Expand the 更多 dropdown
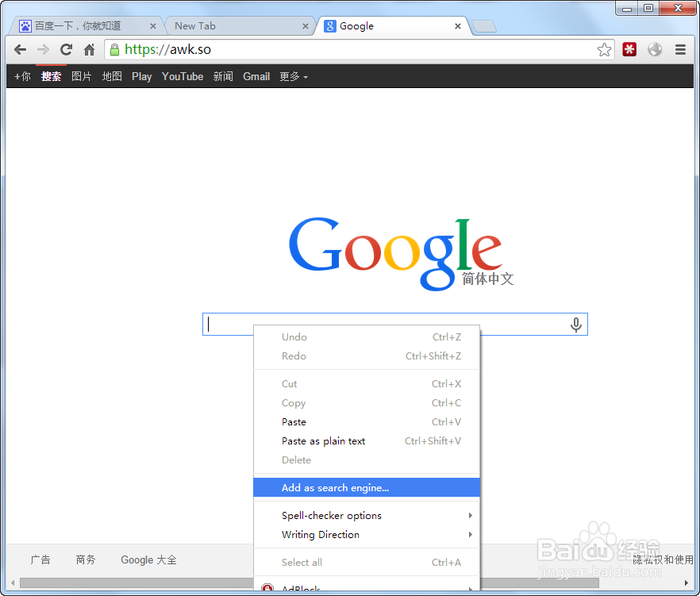 tap(294, 77)
